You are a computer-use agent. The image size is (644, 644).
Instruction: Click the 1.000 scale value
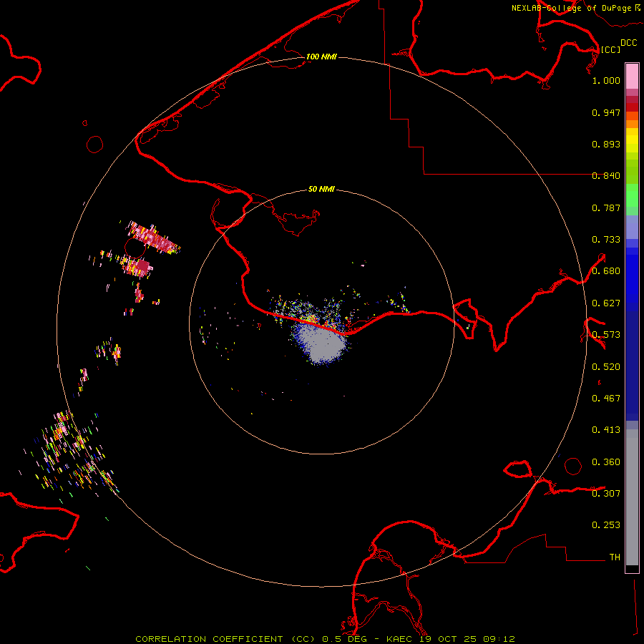point(606,80)
